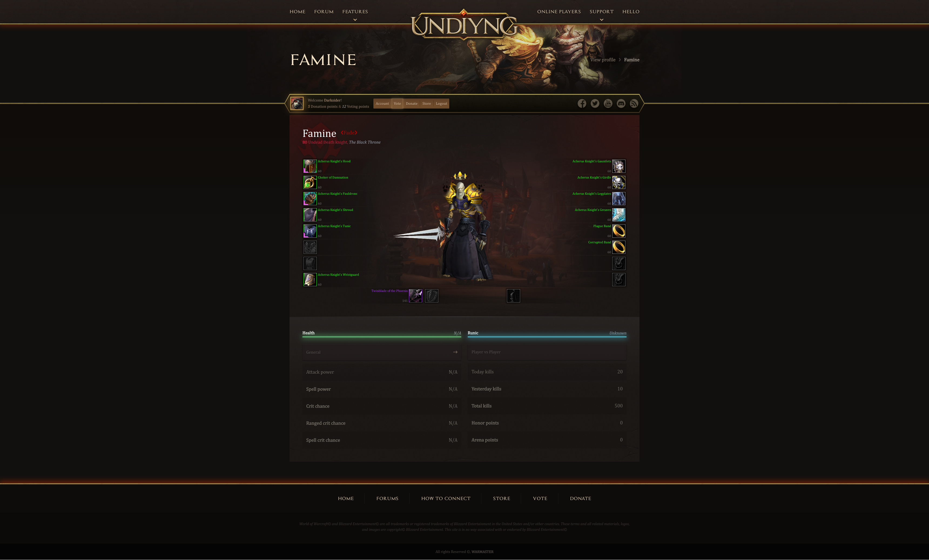Open the Vote tab in user bar

pyautogui.click(x=397, y=104)
